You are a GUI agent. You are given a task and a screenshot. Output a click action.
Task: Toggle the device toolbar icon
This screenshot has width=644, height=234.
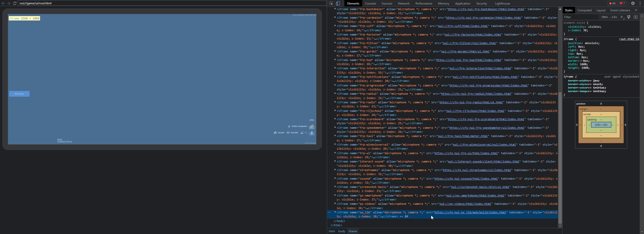pos(338,4)
